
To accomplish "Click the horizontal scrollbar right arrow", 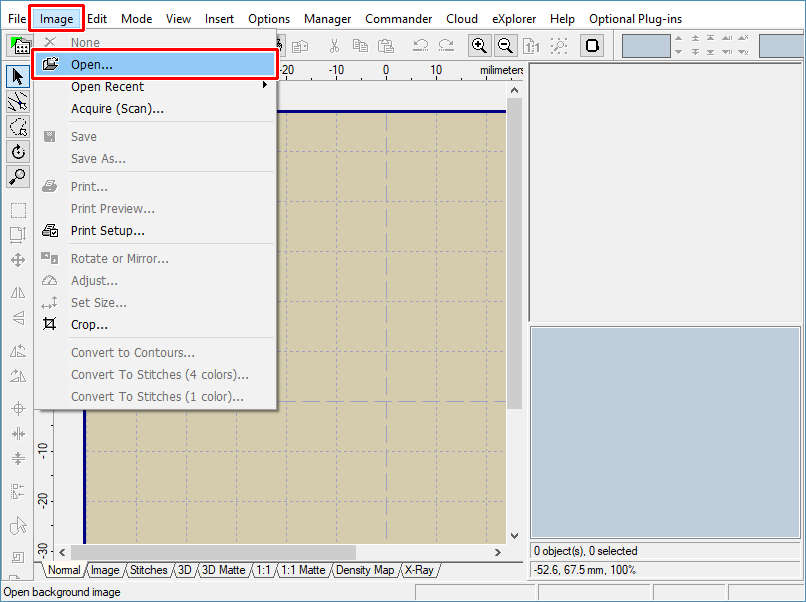I will 498,552.
